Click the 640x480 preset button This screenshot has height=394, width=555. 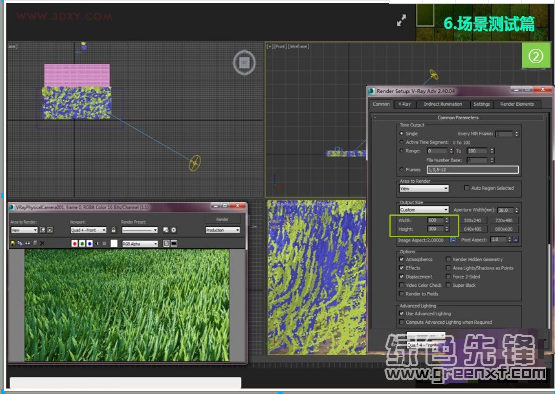pos(473,229)
